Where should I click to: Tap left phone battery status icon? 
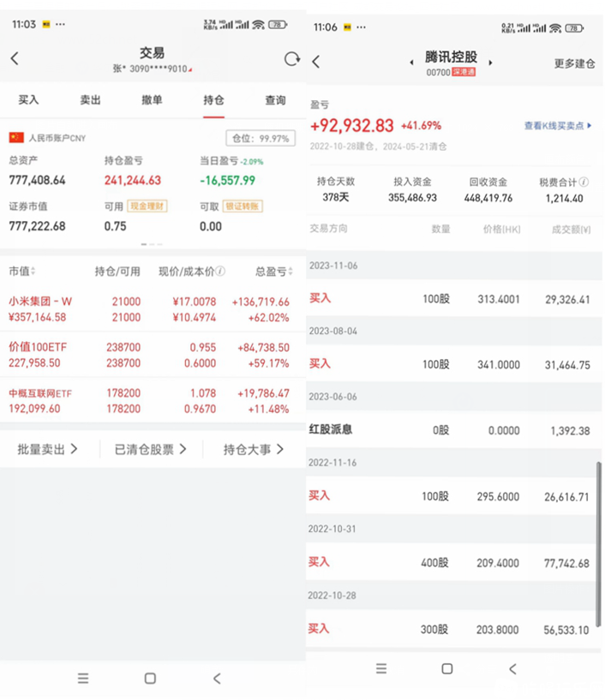pos(278,25)
